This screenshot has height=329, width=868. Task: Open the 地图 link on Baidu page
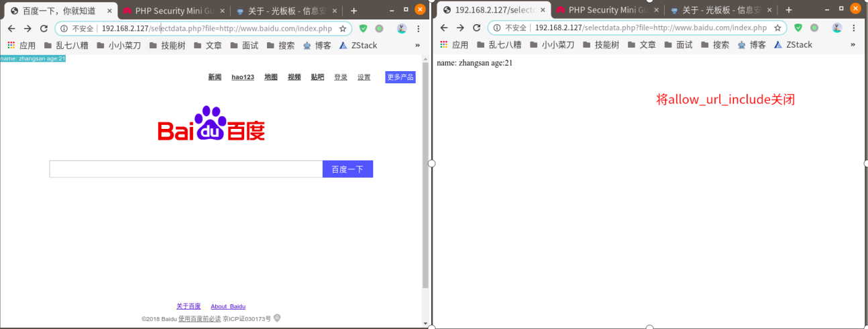pyautogui.click(x=271, y=77)
